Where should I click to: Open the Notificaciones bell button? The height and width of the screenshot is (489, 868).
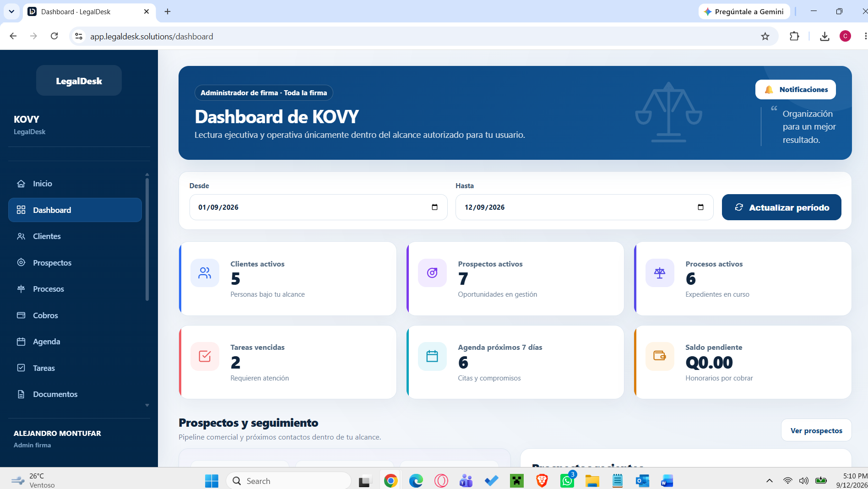tap(795, 90)
